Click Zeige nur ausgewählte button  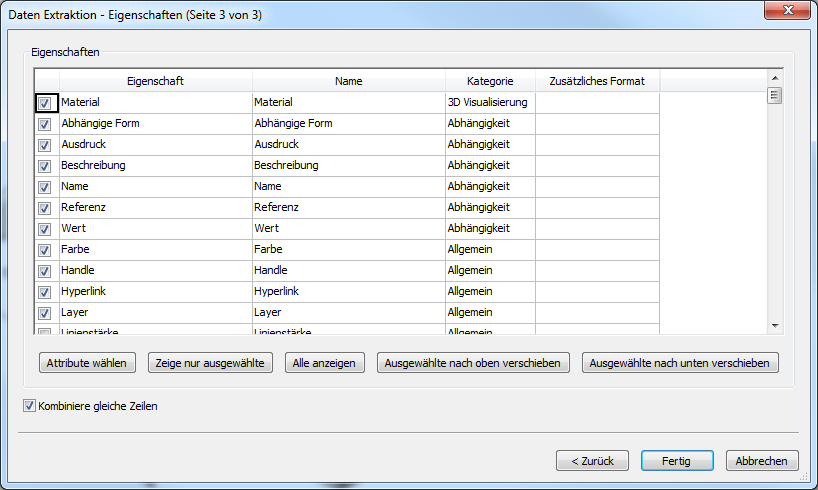[211, 363]
